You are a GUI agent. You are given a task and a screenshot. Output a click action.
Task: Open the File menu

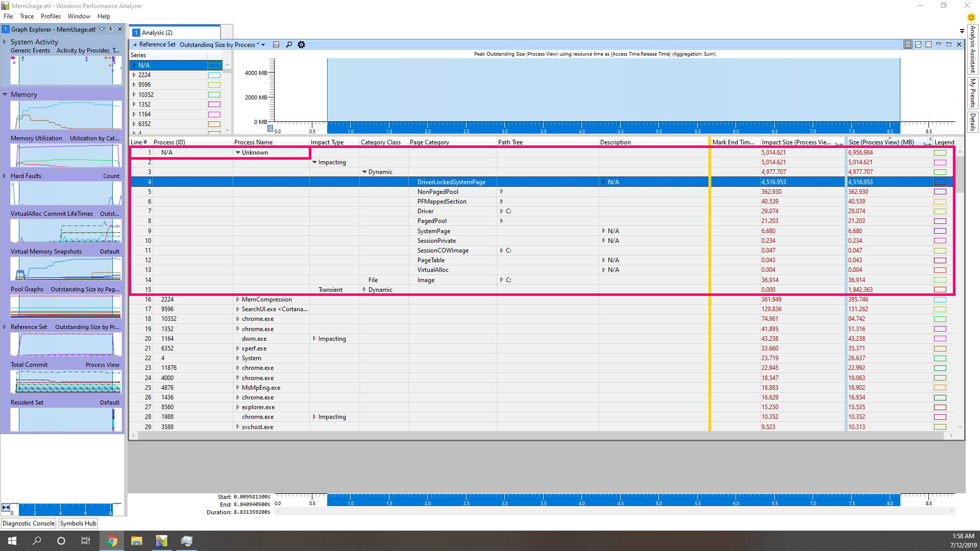coord(8,16)
